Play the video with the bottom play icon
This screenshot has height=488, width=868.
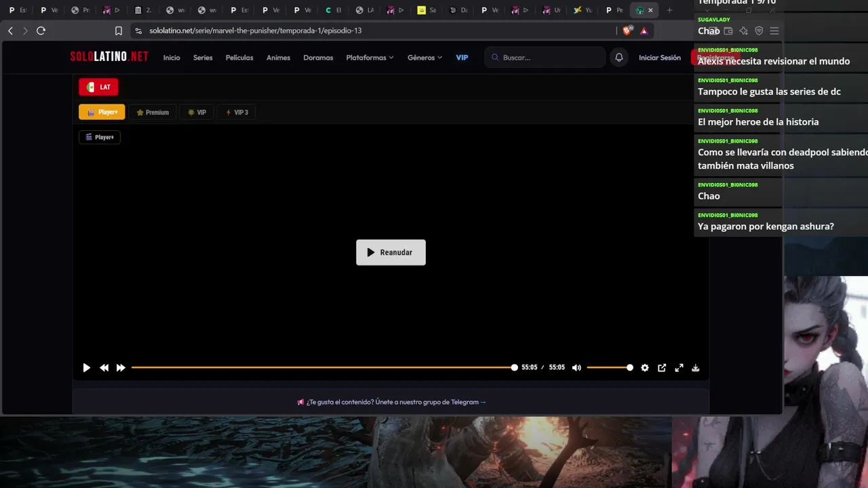click(x=86, y=367)
